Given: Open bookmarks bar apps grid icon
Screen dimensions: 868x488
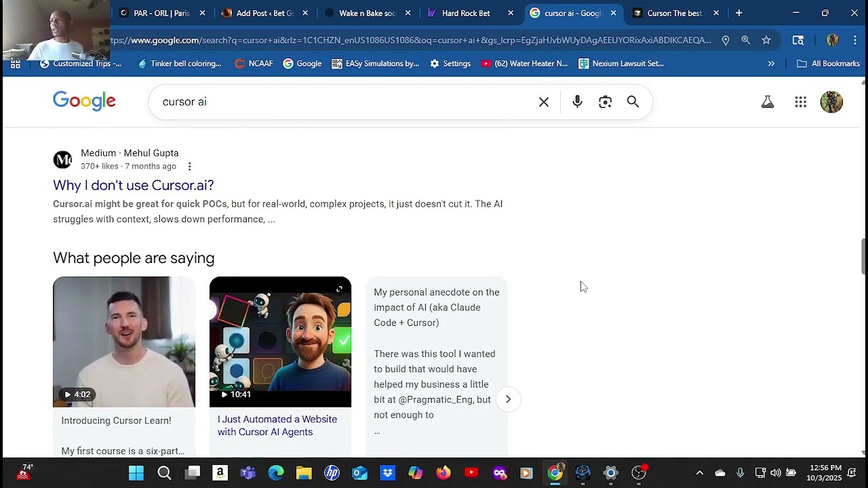Looking at the screenshot, I should pos(15,64).
